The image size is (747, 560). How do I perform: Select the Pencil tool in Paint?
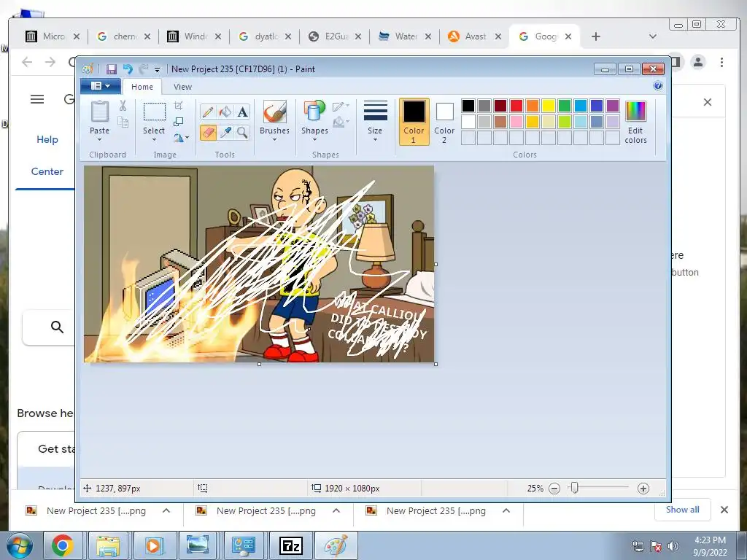click(x=208, y=112)
